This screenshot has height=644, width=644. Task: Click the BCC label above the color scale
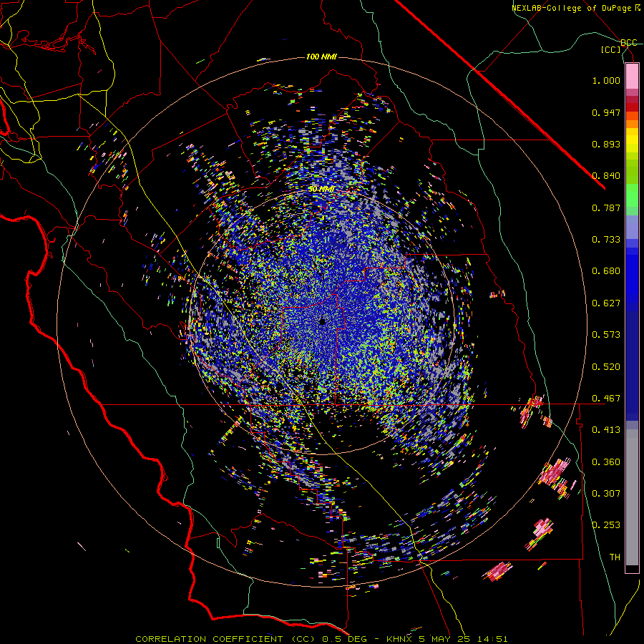pyautogui.click(x=629, y=43)
